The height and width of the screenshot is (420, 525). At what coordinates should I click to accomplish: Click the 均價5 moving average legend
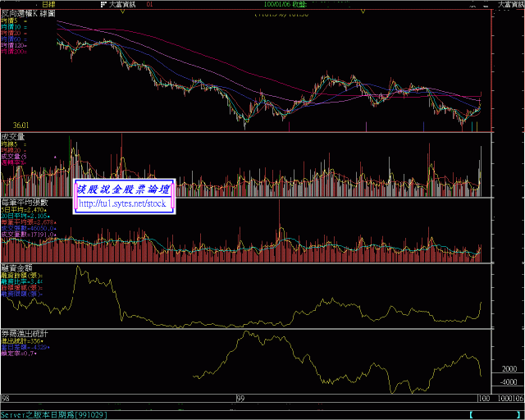click(14, 21)
